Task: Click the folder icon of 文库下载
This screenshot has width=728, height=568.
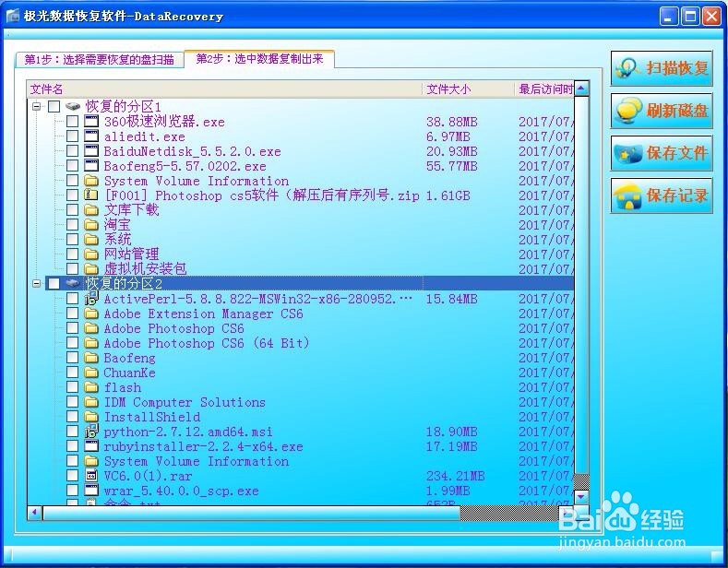Action: point(91,209)
